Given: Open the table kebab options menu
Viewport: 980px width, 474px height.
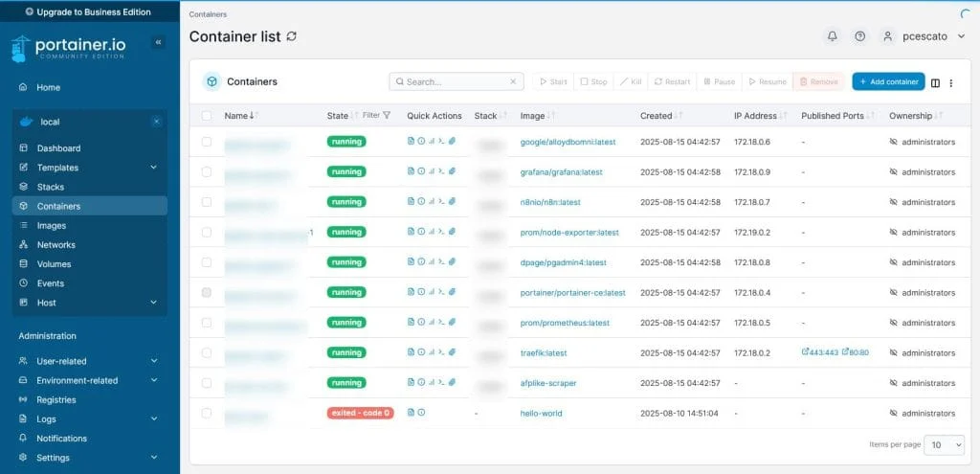Looking at the screenshot, I should tap(951, 82).
